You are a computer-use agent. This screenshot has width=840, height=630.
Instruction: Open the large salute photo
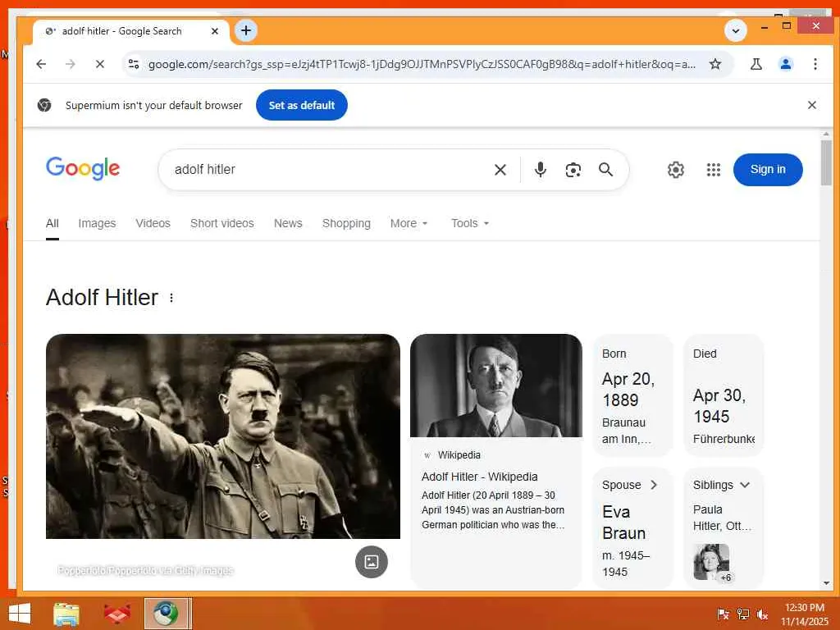[223, 436]
